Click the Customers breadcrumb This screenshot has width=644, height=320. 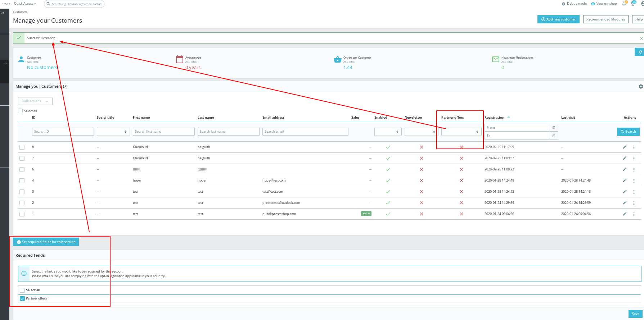20,12
